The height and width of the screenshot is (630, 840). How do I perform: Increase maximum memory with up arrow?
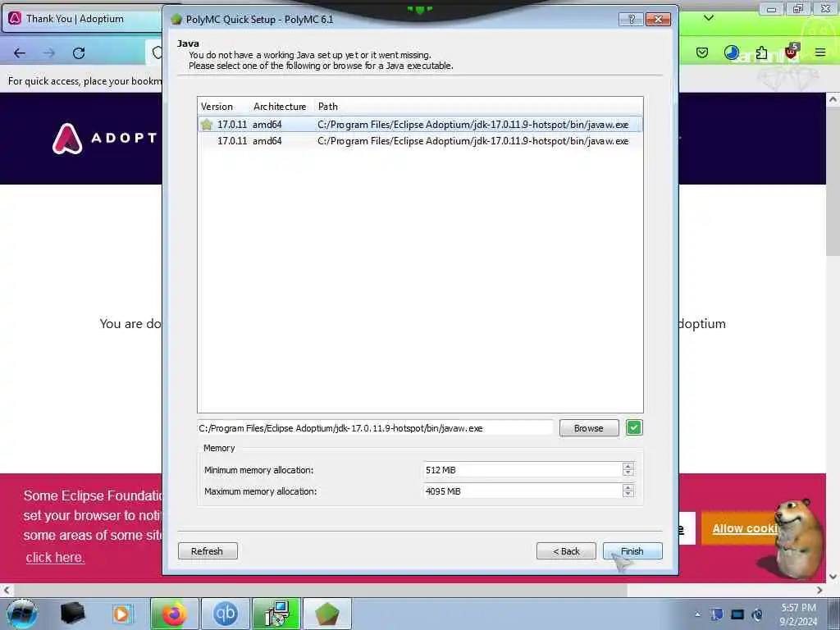[x=628, y=487]
